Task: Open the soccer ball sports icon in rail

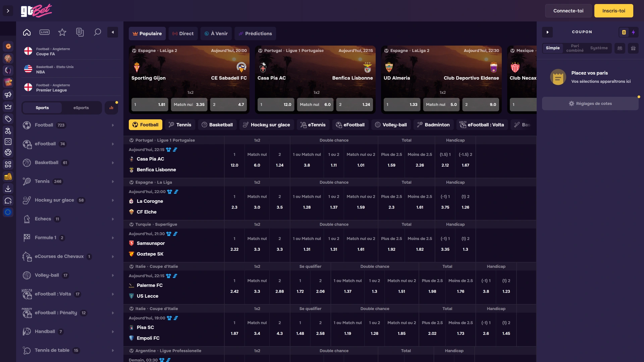Action: (8, 152)
